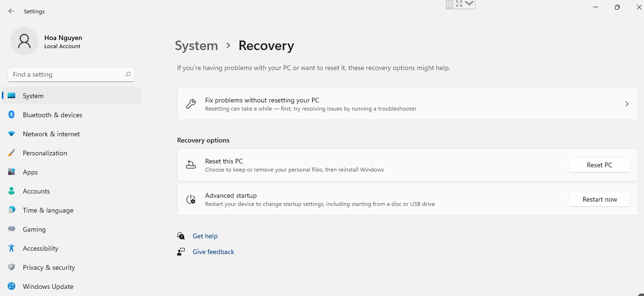
Task: Select Time & language category
Action: pyautogui.click(x=48, y=210)
